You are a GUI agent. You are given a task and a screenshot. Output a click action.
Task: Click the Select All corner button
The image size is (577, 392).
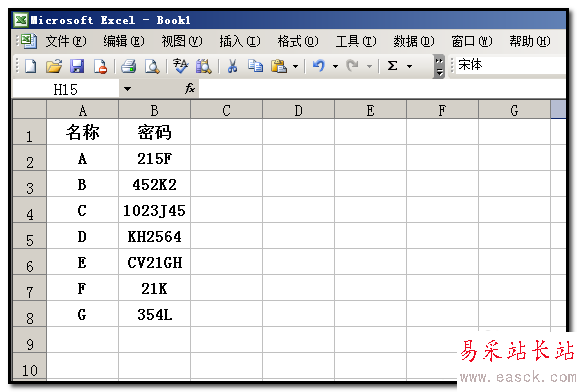(30, 109)
